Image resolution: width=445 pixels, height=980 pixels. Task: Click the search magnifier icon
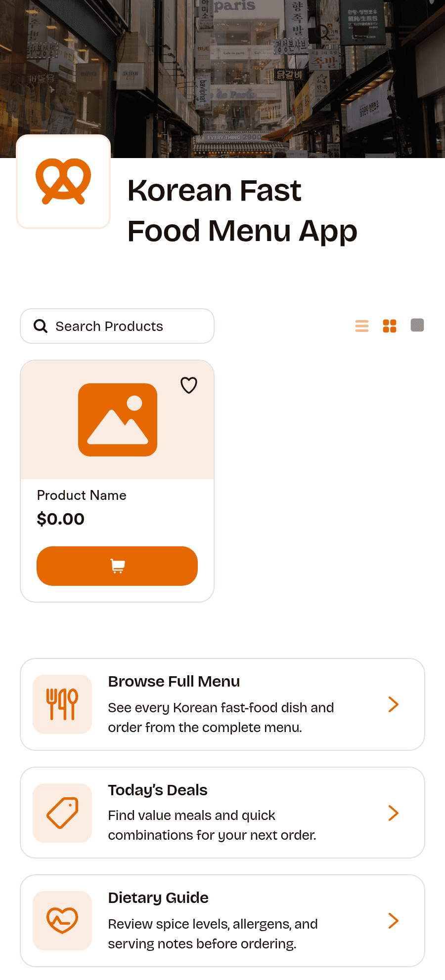[41, 326]
